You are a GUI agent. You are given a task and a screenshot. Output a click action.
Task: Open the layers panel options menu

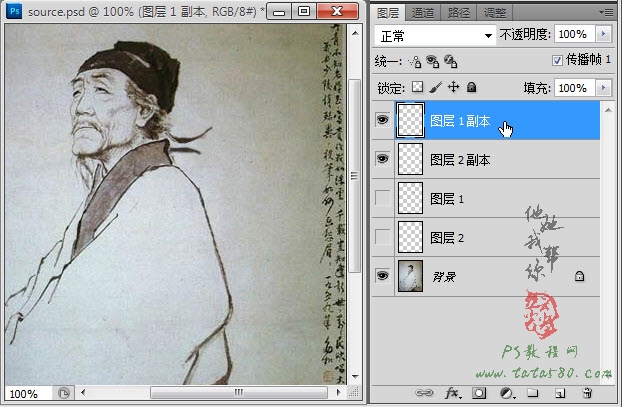[606, 13]
